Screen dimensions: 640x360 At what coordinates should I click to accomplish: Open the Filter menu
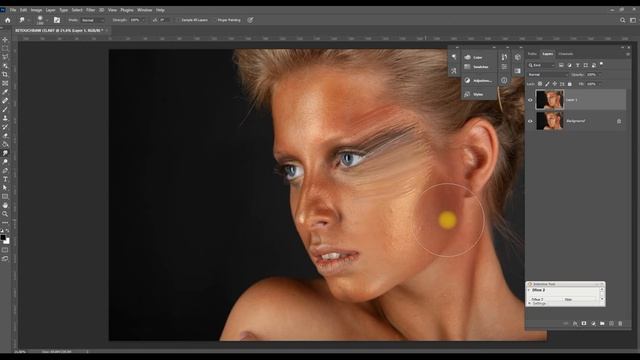pyautogui.click(x=91, y=10)
